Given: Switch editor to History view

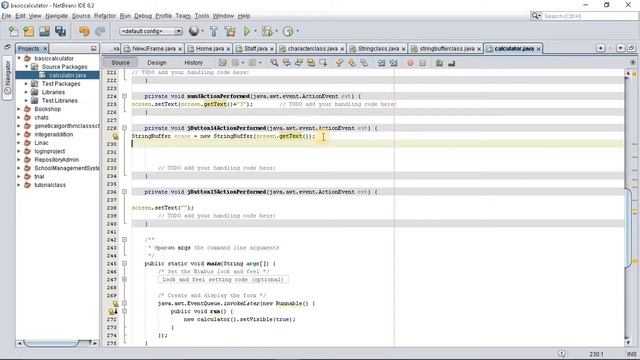Looking at the screenshot, I should (x=193, y=62).
